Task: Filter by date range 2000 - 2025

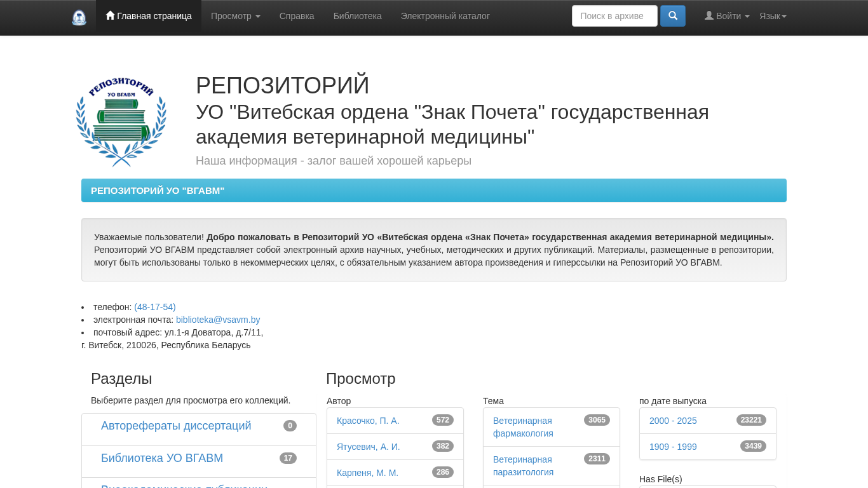Action: pos(673,421)
